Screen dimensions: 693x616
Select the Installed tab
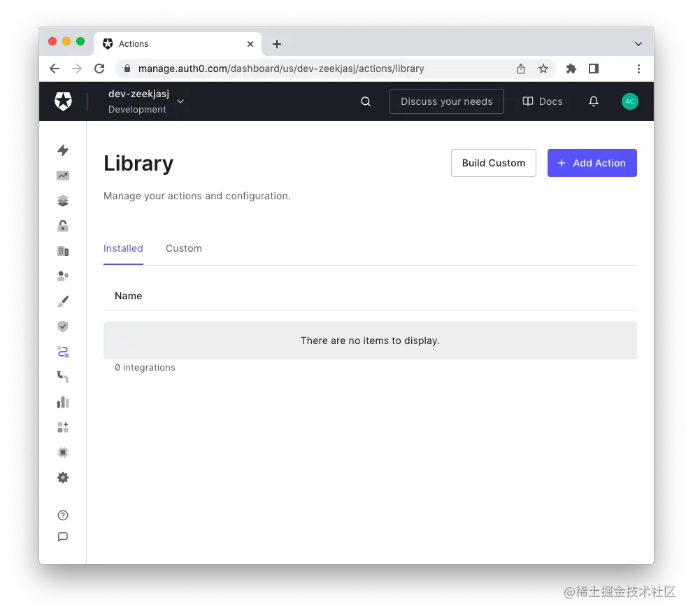pyautogui.click(x=123, y=248)
